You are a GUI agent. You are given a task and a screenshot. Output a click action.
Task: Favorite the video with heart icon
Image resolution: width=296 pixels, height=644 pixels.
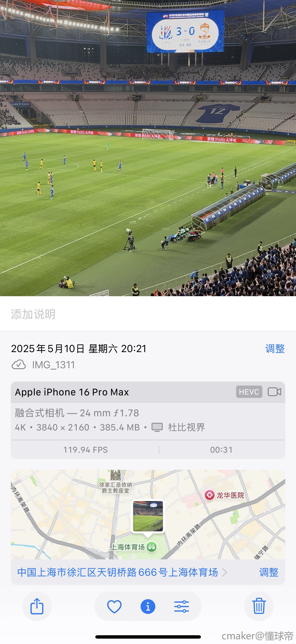[114, 607]
